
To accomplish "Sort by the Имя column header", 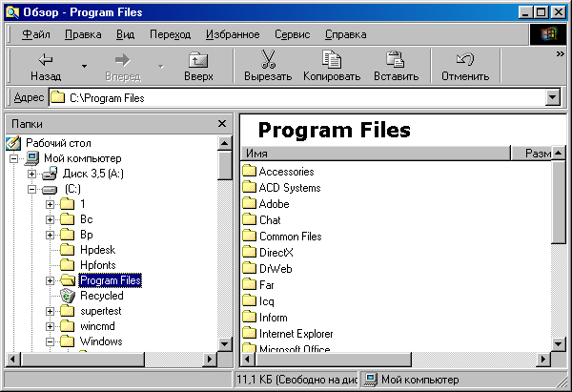I will click(x=375, y=154).
